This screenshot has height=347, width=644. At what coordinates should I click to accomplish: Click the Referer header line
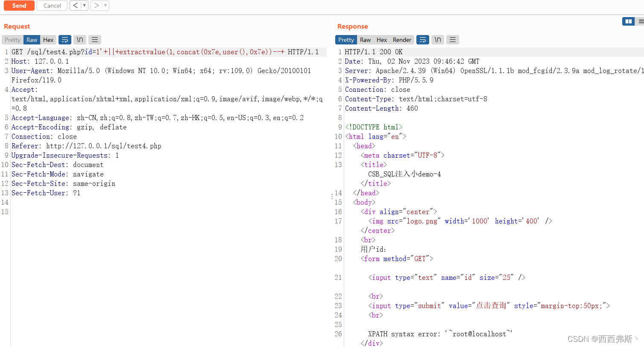pos(86,146)
